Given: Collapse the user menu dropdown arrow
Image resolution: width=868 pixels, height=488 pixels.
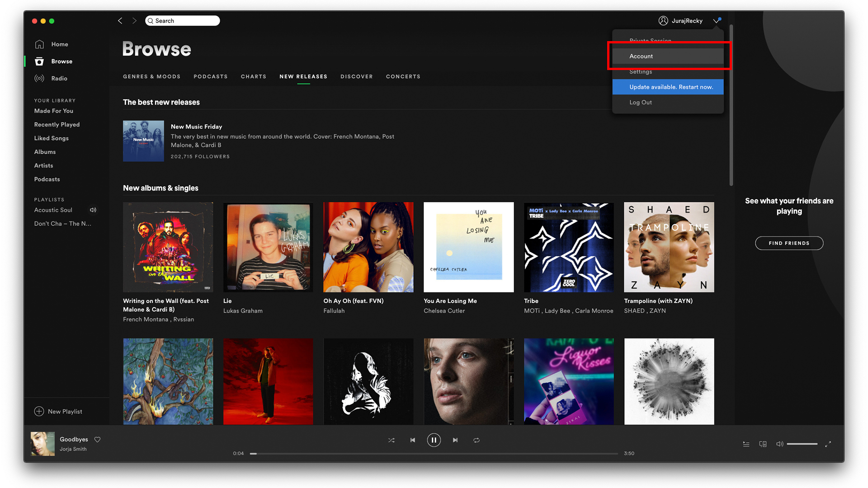Looking at the screenshot, I should pos(717,21).
